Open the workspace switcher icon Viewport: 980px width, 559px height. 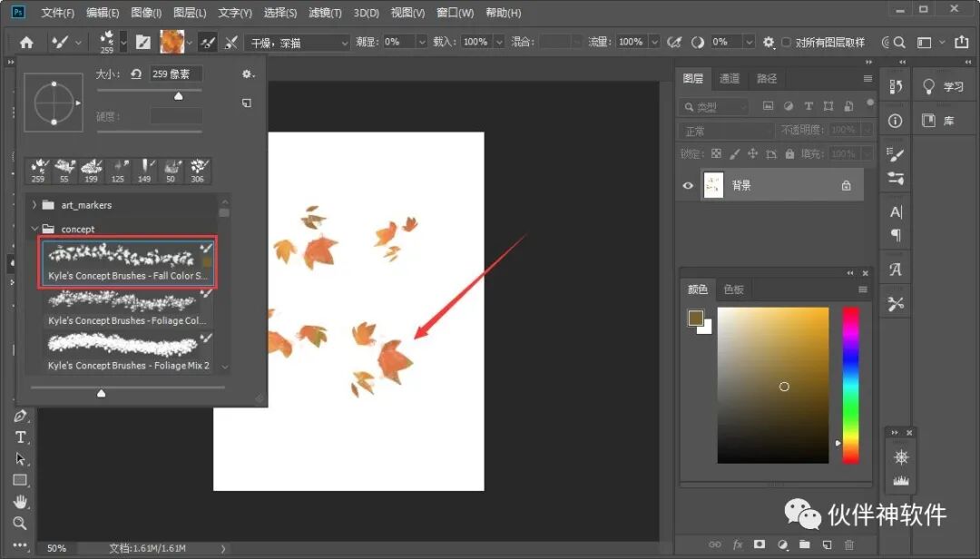pos(924,42)
